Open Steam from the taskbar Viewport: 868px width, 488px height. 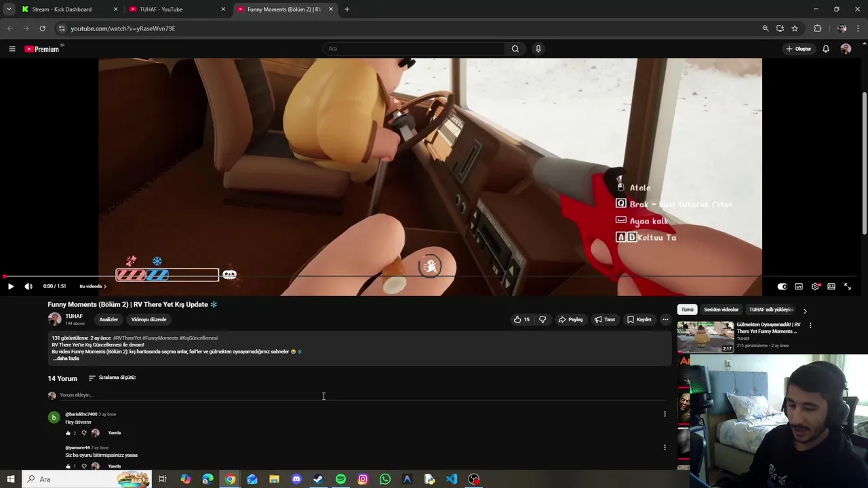318,479
